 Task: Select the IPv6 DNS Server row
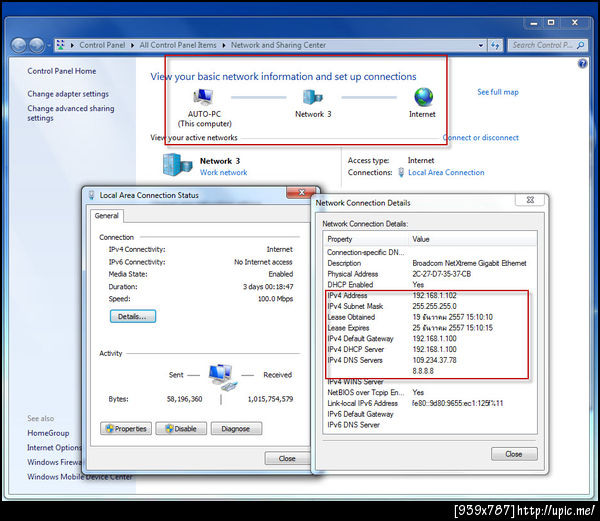[430, 425]
